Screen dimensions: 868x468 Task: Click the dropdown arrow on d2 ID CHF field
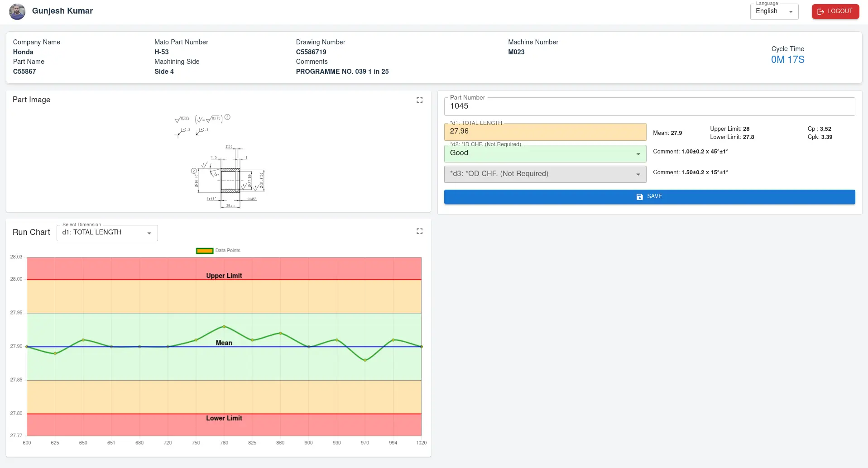pos(638,153)
